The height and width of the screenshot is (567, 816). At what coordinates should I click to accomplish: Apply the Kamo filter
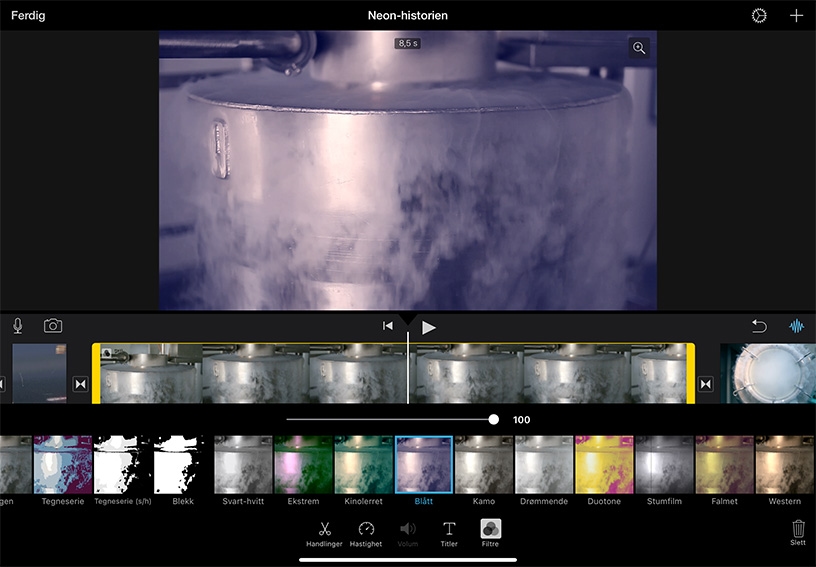[x=483, y=465]
